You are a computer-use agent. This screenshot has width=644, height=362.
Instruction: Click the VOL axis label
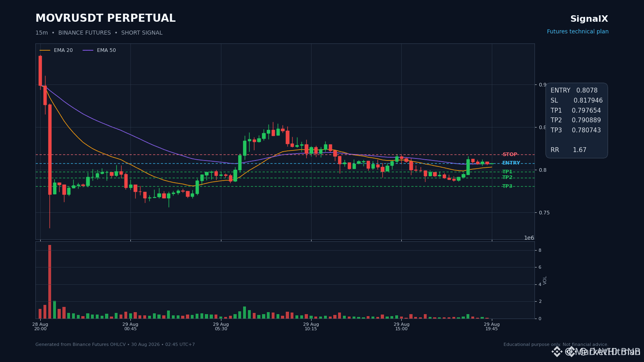pyautogui.click(x=545, y=280)
